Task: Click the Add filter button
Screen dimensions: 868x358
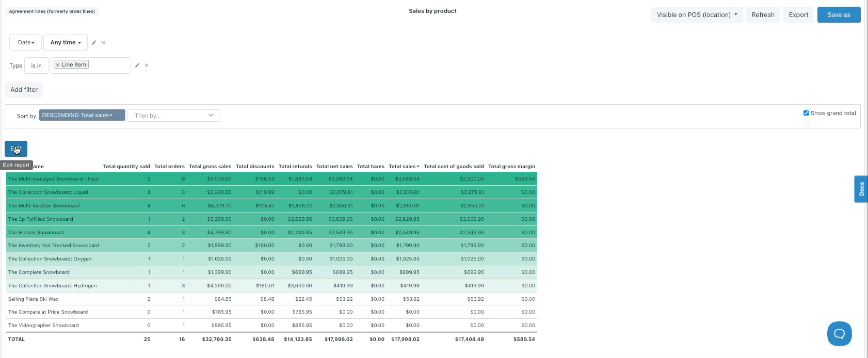Action: (24, 90)
